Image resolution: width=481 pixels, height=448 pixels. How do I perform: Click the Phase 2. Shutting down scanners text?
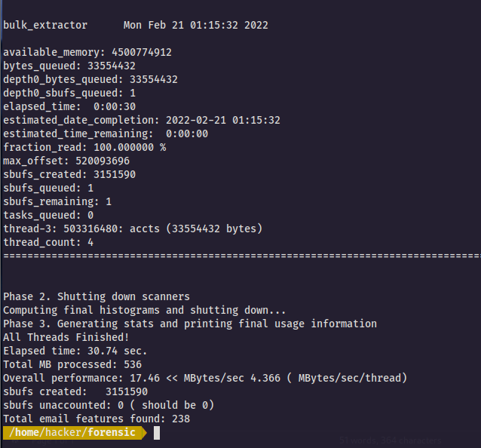[97, 296]
